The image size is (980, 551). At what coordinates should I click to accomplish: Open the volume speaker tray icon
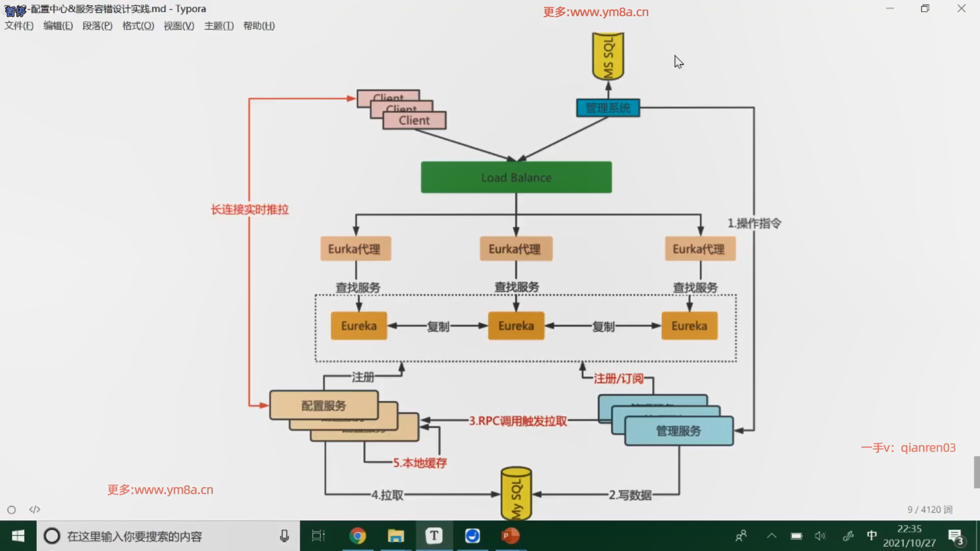(820, 536)
